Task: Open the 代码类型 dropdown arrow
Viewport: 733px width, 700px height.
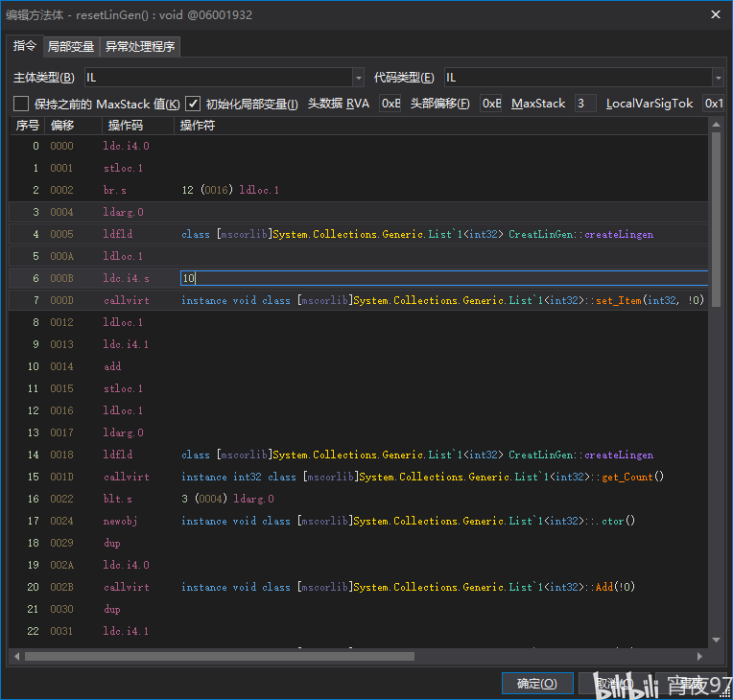Action: (x=718, y=78)
